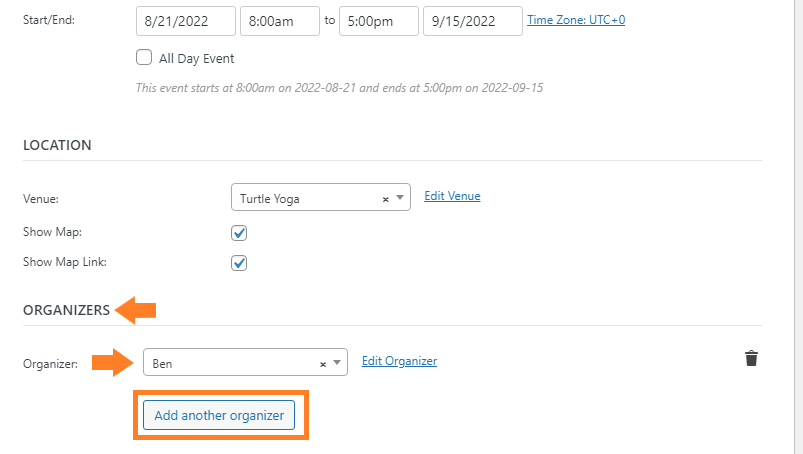Clear the Turtle Yoga venue selection
Image resolution: width=803 pixels, height=454 pixels.
click(386, 199)
